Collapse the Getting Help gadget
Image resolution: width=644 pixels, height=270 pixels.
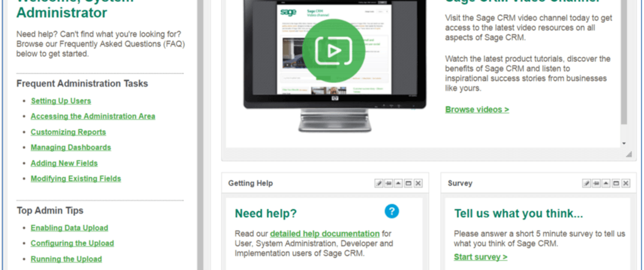pyautogui.click(x=398, y=183)
